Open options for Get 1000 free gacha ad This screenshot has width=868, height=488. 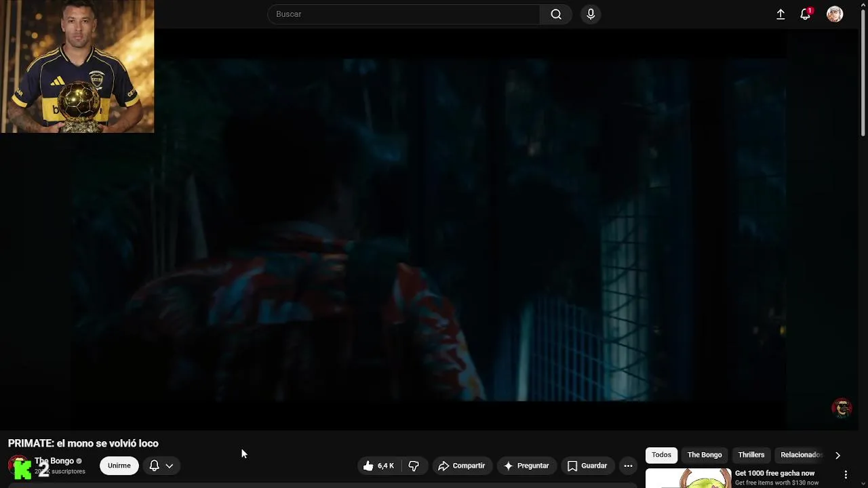tap(846, 474)
